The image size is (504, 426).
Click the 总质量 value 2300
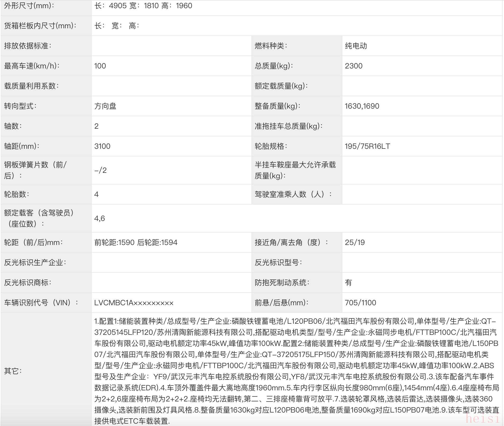(353, 66)
